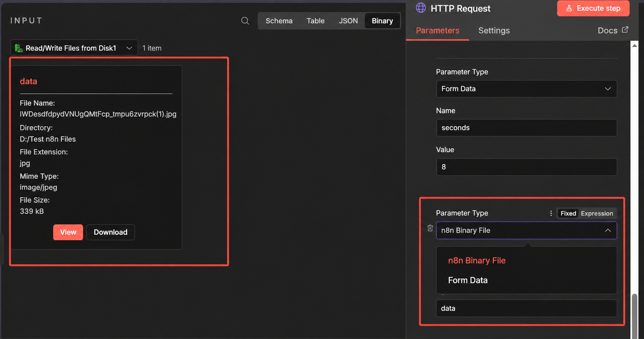Click the flask icon on Execute step
644x339 pixels.
click(x=569, y=8)
